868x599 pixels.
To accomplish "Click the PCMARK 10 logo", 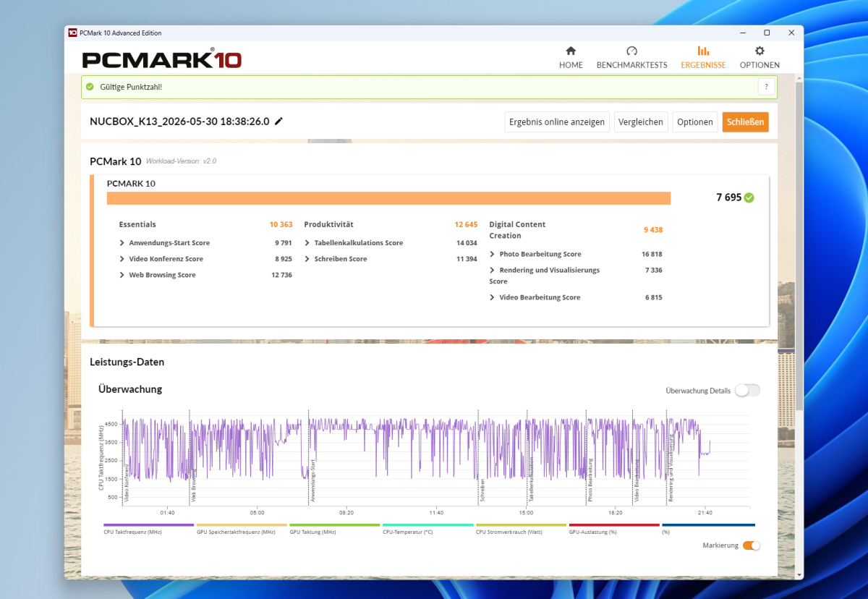I will point(162,59).
